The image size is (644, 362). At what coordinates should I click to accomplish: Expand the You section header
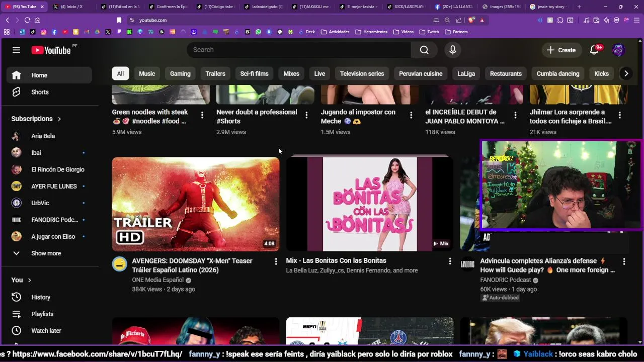(x=22, y=280)
